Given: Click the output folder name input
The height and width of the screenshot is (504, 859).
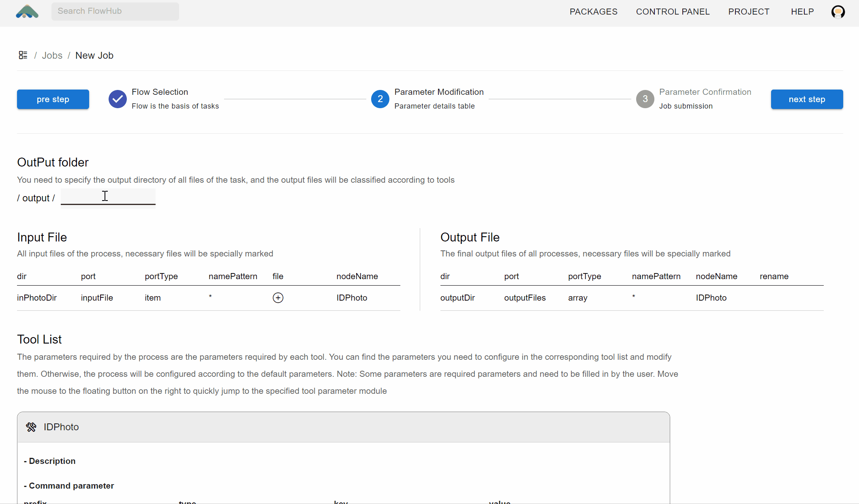Looking at the screenshot, I should click(x=108, y=196).
